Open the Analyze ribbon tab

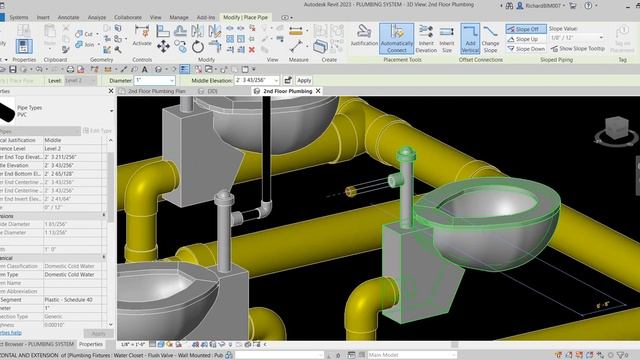point(97,18)
